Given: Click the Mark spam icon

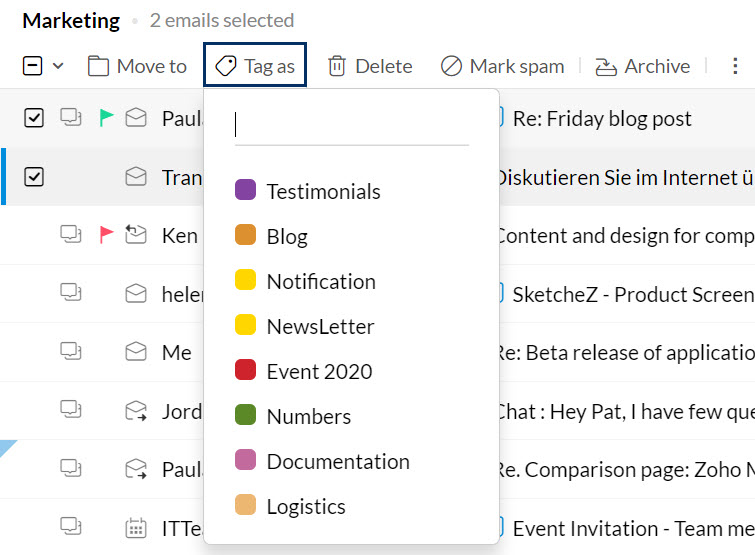Looking at the screenshot, I should 451,66.
